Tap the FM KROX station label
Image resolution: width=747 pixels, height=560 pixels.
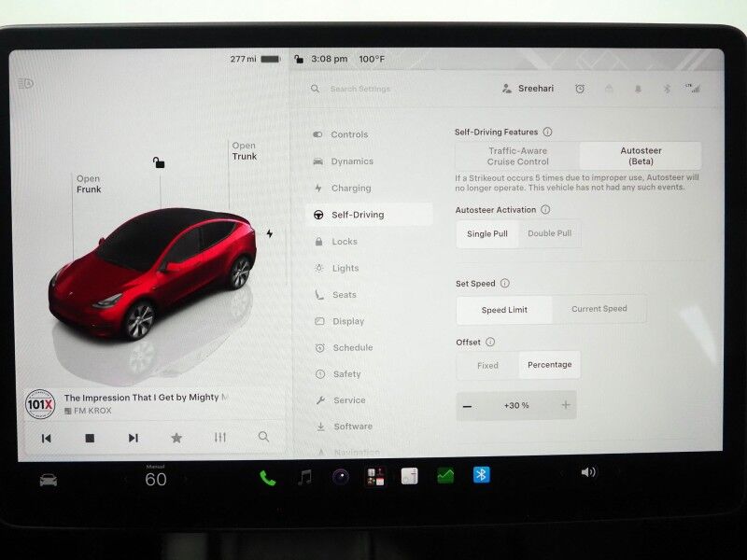(x=88, y=411)
